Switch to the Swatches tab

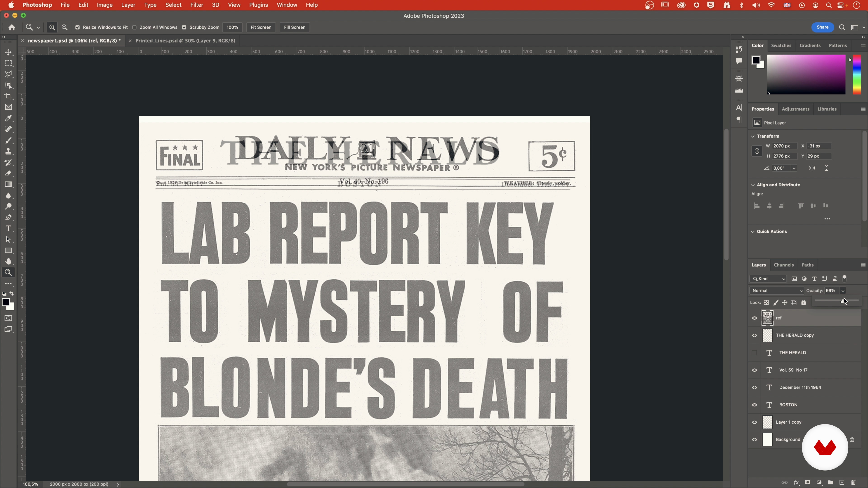781,45
